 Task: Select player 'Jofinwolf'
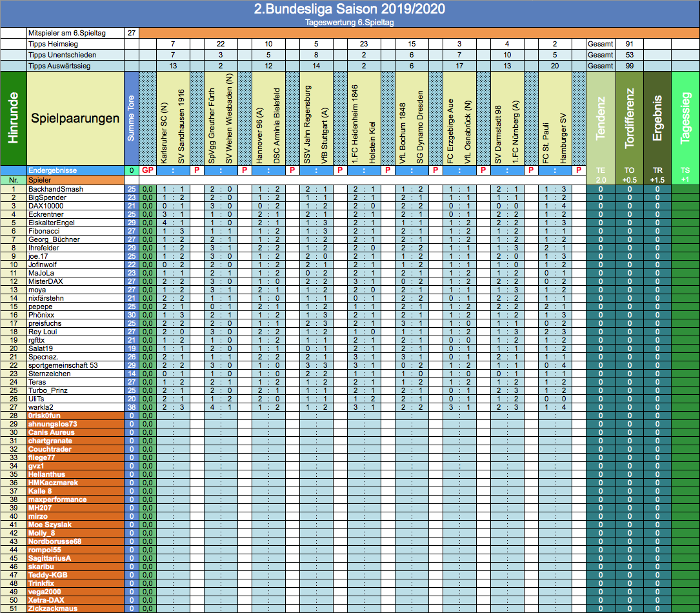(x=75, y=265)
